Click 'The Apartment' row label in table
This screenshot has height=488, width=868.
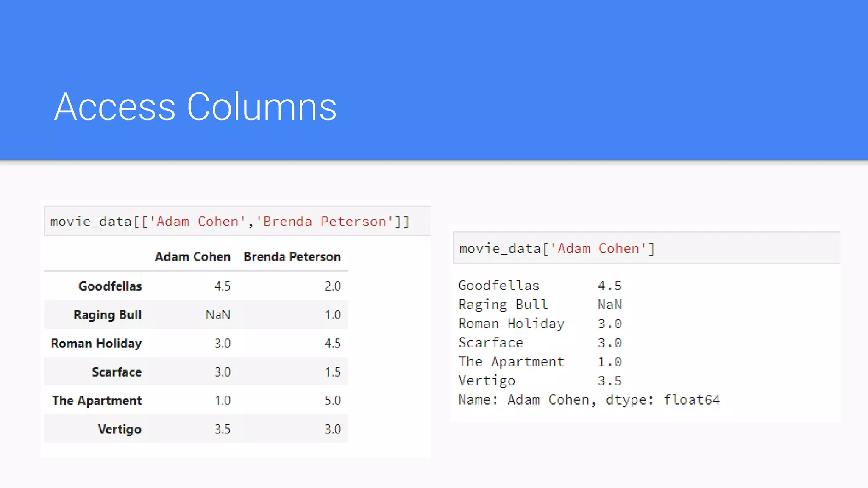[x=97, y=401]
